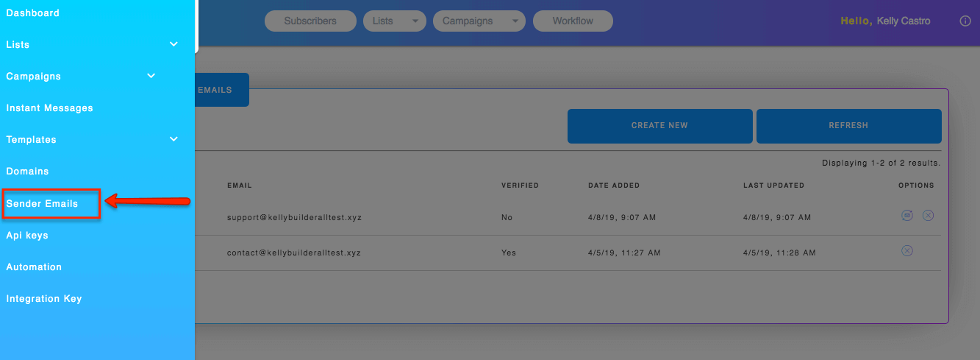Click the info icon beside Kelly Castro
980x360 pixels.
[965, 21]
